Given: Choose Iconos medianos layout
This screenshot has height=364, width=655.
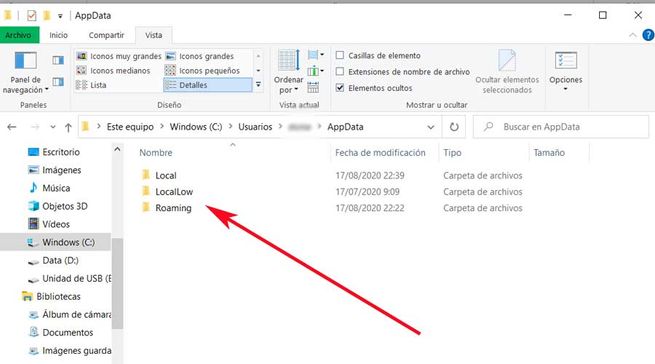Looking at the screenshot, I should [x=113, y=71].
